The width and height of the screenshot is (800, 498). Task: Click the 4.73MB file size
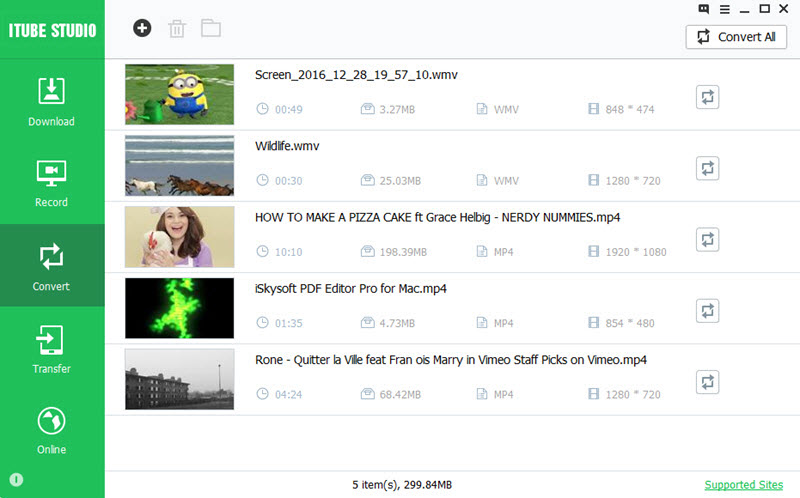(397, 323)
